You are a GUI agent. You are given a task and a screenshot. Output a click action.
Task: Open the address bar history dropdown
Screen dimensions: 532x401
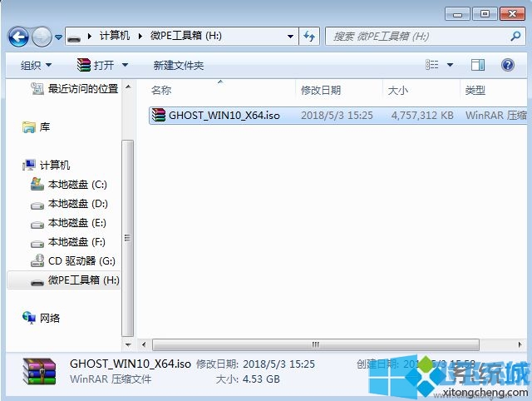pos(290,37)
